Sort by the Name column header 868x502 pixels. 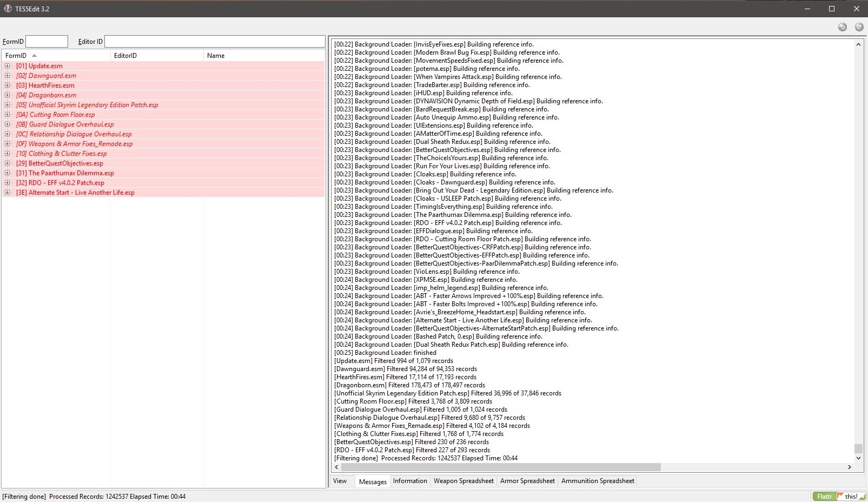tap(264, 56)
